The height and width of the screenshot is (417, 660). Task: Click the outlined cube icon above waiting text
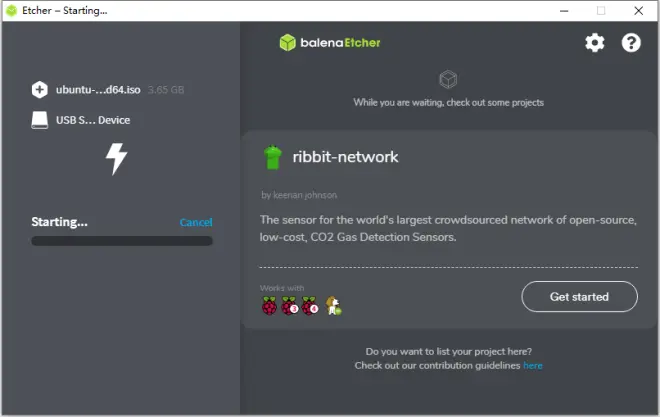(448, 79)
